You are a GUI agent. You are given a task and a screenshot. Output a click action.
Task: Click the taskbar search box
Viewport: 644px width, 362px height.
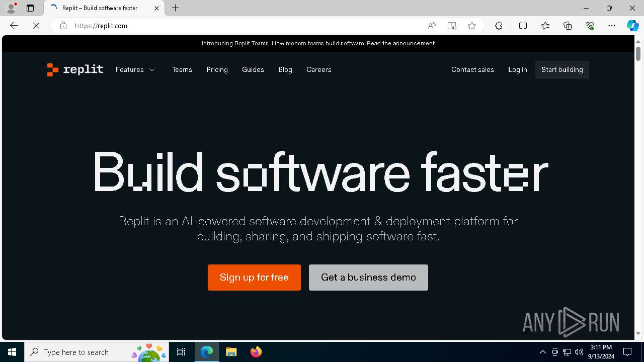[x=96, y=352]
